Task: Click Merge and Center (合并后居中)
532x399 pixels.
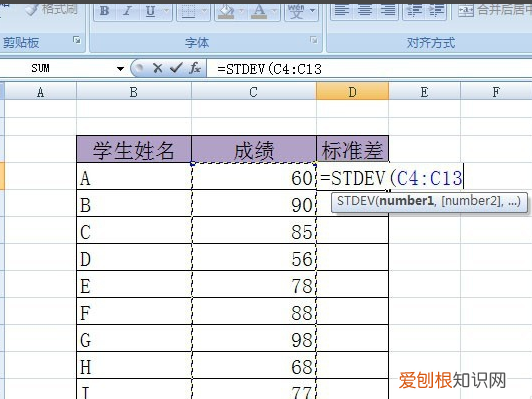Action: pyautogui.click(x=494, y=11)
